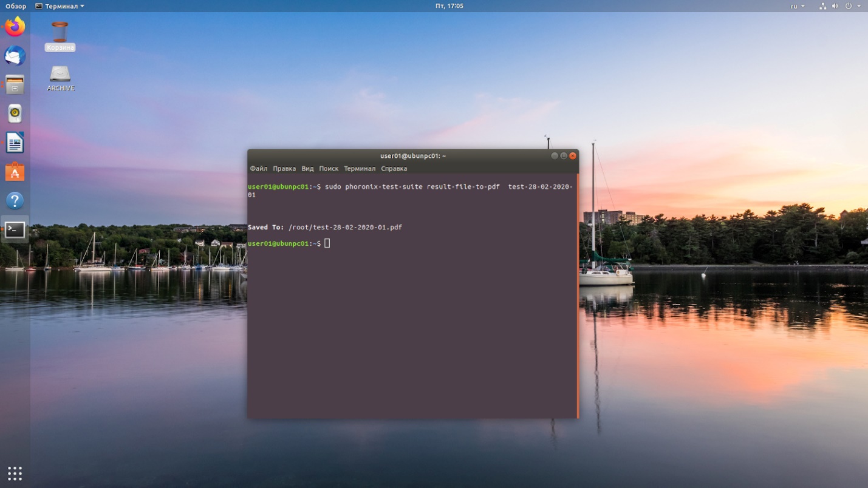
Task: Open the Help dock icon
Action: point(15,201)
